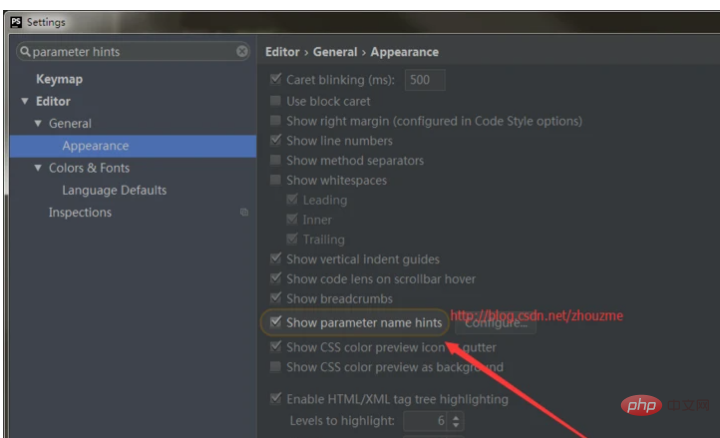
Task: Click the PhpStorm icon in Settings title bar
Action: [x=16, y=22]
